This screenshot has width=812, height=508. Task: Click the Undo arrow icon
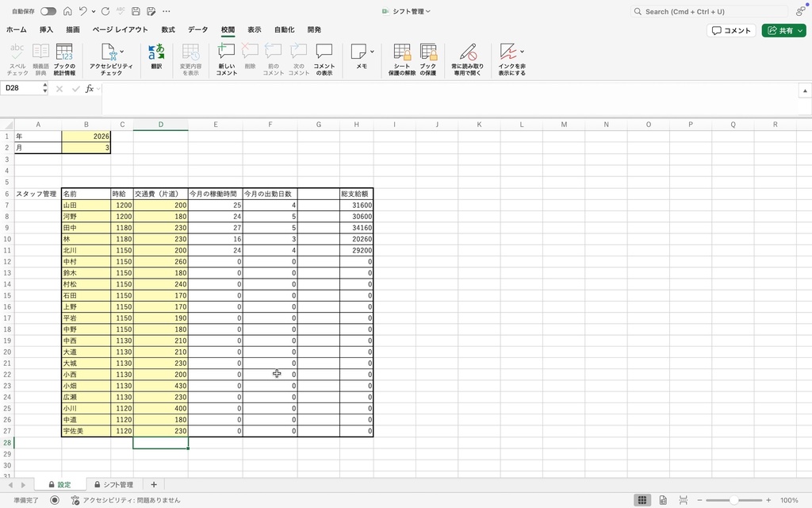82,11
